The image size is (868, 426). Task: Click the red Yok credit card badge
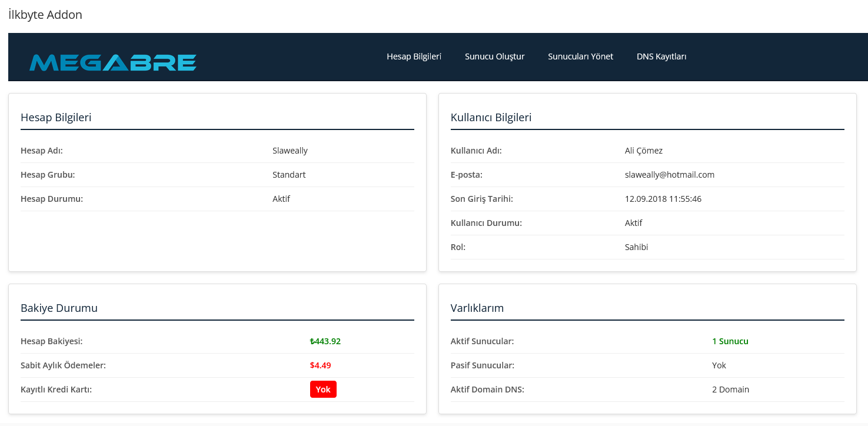tap(323, 390)
